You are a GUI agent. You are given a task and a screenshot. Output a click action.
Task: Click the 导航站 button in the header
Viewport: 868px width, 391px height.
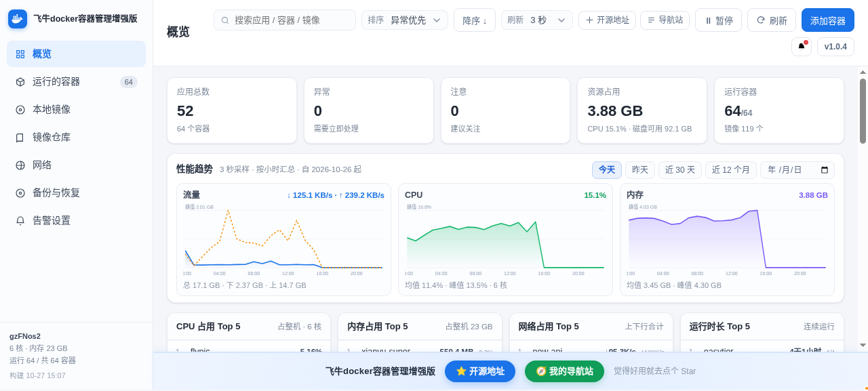(x=665, y=20)
